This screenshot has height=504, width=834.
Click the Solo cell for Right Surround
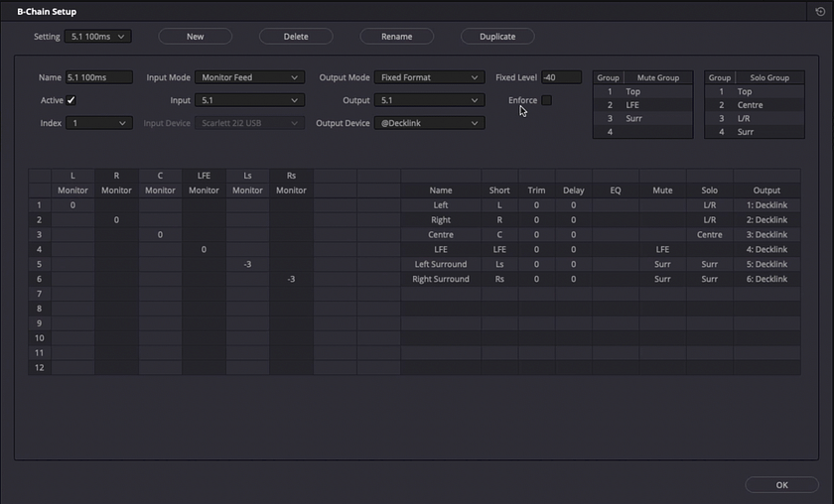tap(710, 279)
